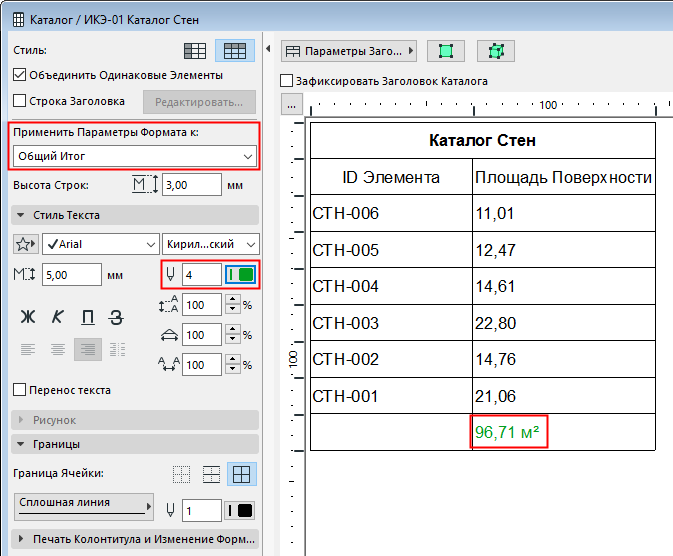Select the total 96,71 м² cell
673x556 pixels.
tap(564, 432)
